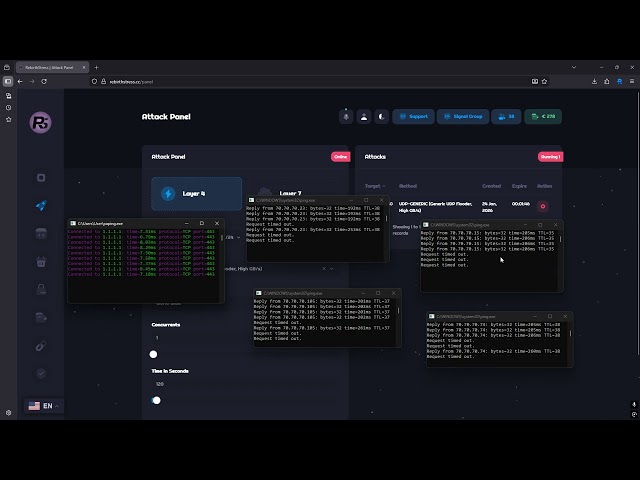Screen dimensions: 640x480
Task: Open the EN language selector
Action: tap(44, 406)
